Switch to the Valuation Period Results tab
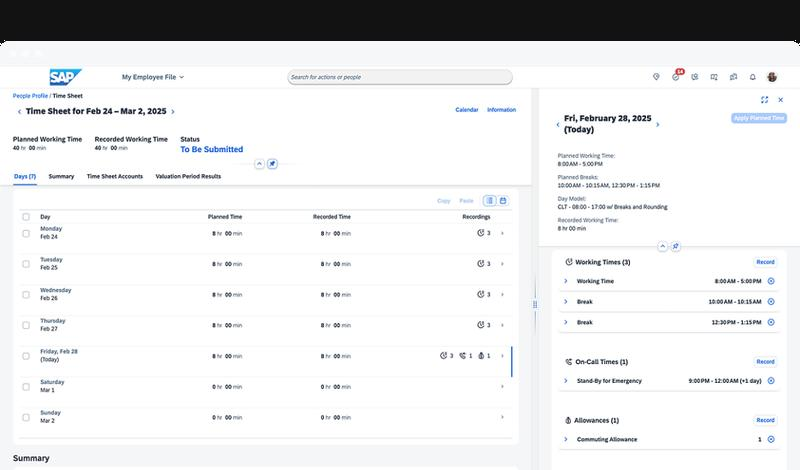Viewport: 800px width, 470px height. [x=188, y=176]
